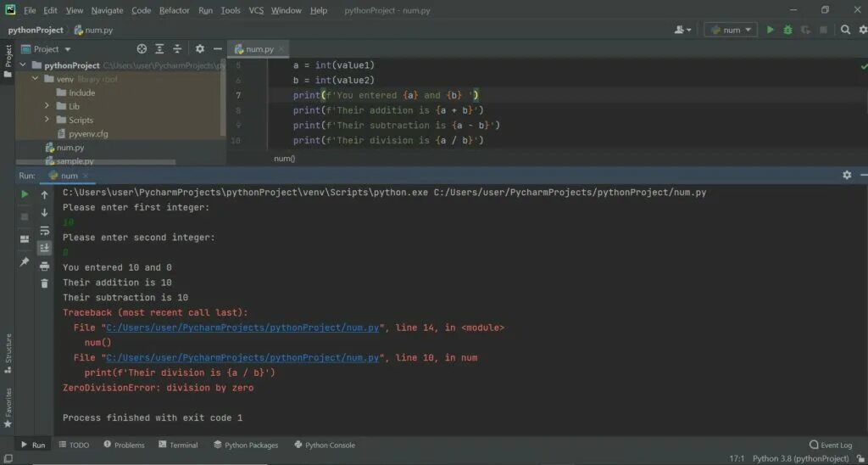Open Run panel settings gear
This screenshot has width=868, height=465.
[847, 175]
